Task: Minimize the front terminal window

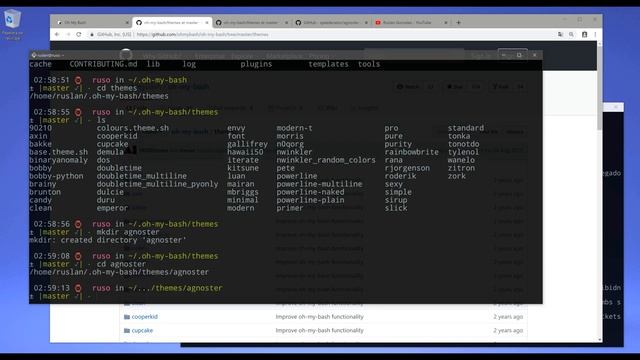Action: click(504, 55)
